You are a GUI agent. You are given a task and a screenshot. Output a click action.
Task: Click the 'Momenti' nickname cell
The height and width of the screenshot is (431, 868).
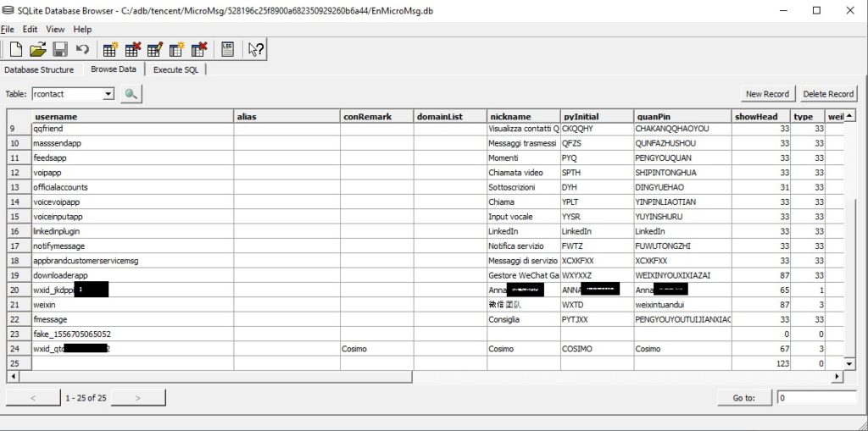point(523,157)
